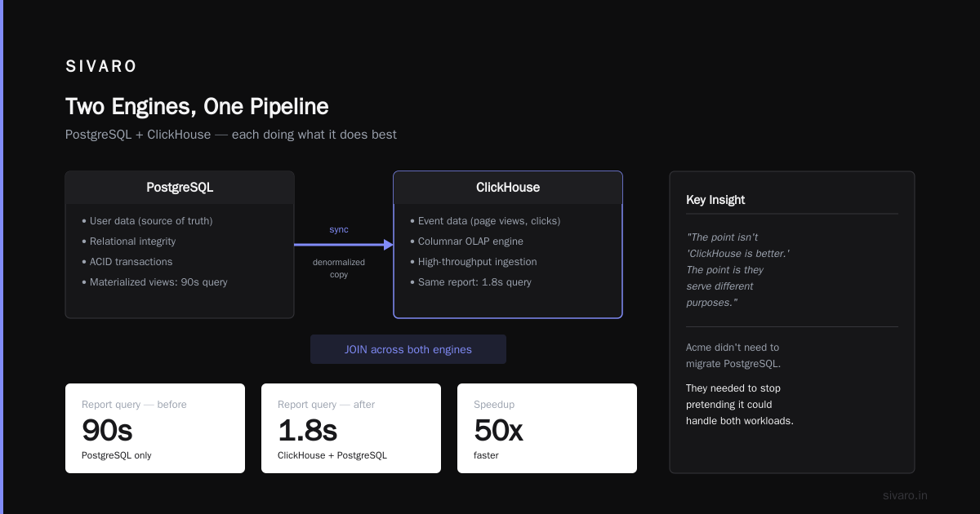The width and height of the screenshot is (980, 514).
Task: Click the subtitle 'PostgreSQL + ClickHouse — each doing what it does best'
Action: 231,135
